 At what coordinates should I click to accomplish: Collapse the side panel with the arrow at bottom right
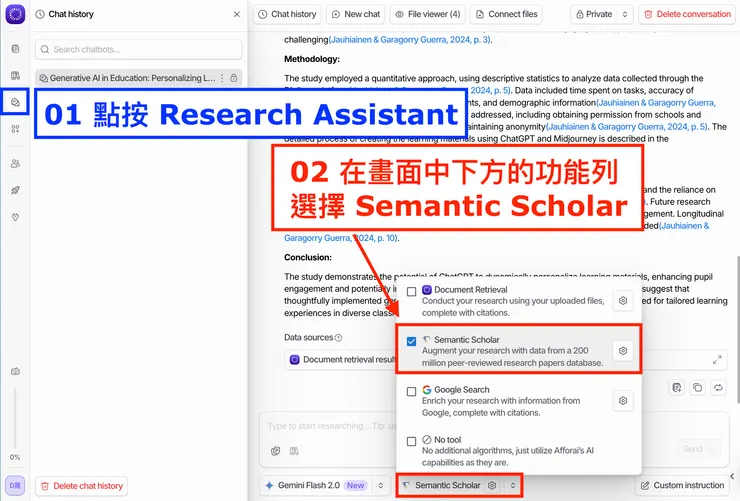click(x=732, y=476)
